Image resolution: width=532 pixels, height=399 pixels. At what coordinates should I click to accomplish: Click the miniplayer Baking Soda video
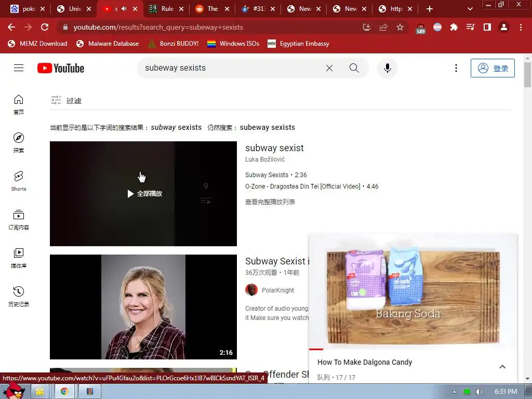[x=413, y=291]
